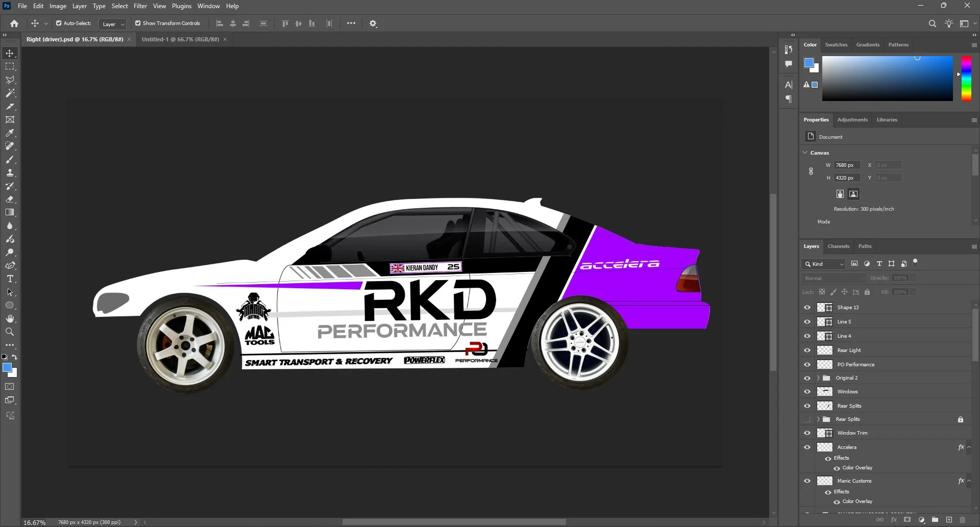Pick a shade in the color field
Image resolution: width=980 pixels, height=527 pixels.
tap(887, 78)
